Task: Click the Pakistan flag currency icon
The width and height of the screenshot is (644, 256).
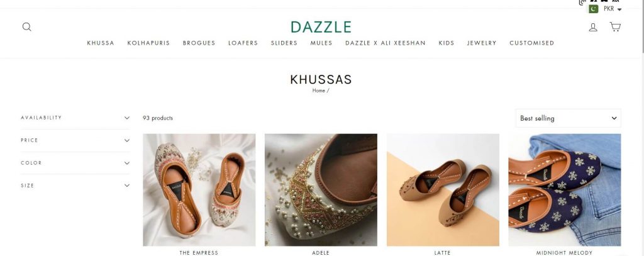Action: [593, 9]
